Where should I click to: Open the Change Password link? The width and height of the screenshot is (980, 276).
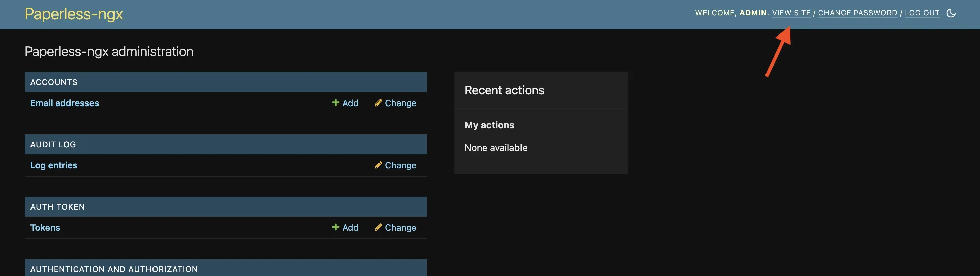pyautogui.click(x=857, y=13)
